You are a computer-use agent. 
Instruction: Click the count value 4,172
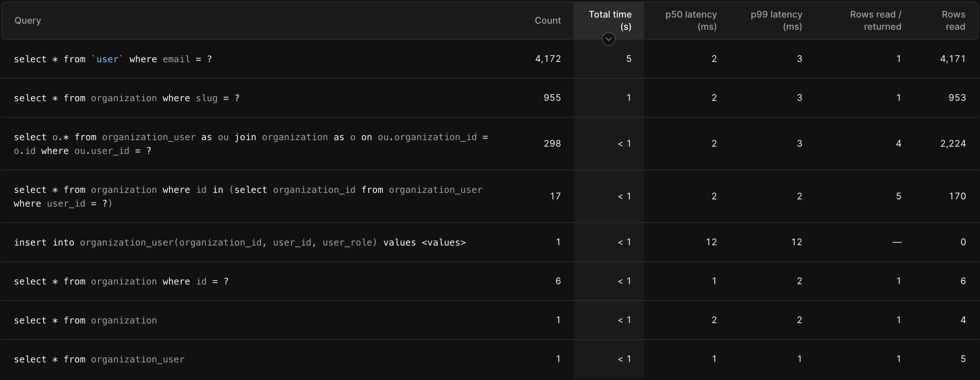coord(548,59)
